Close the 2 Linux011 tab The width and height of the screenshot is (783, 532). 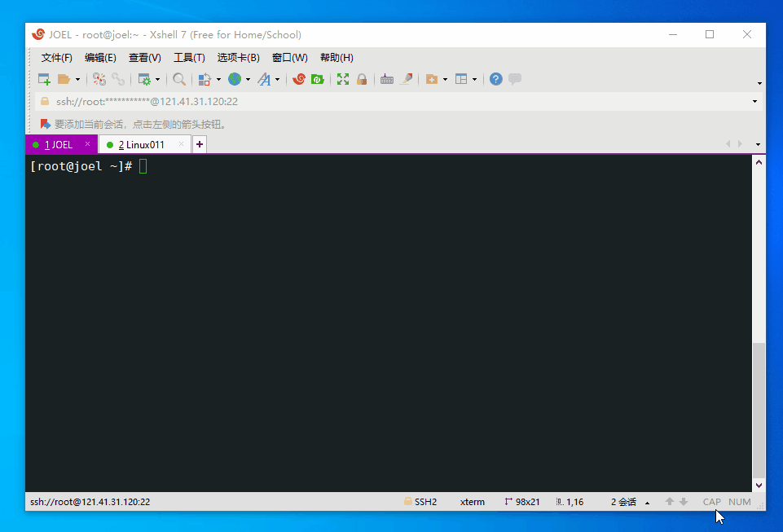click(x=181, y=144)
